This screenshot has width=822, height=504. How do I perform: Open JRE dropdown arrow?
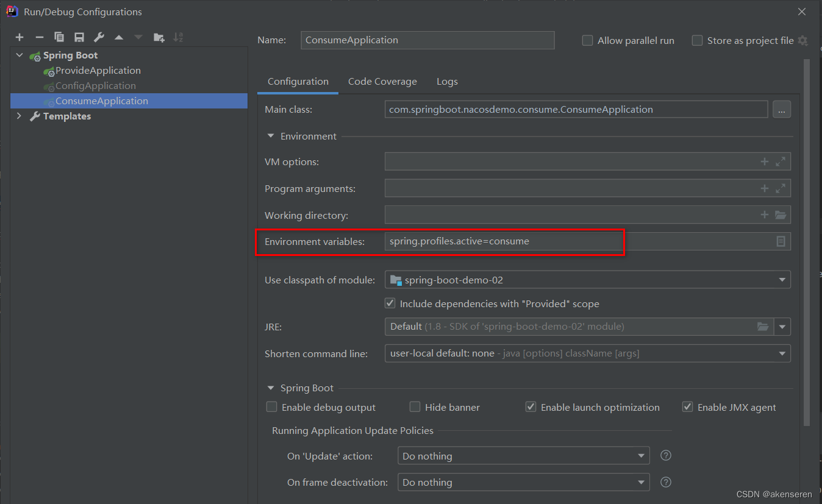click(782, 327)
